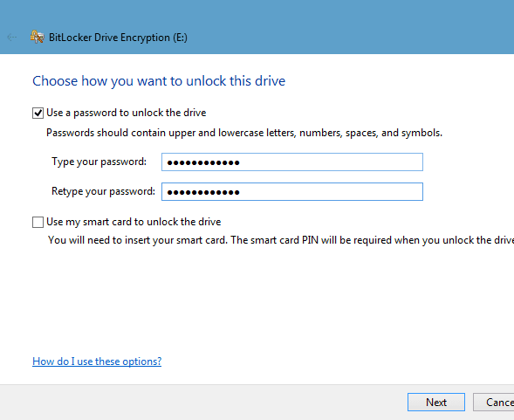The height and width of the screenshot is (420, 514).
Task: Click the BitLocker key-and-lock icon
Action: pyautogui.click(x=37, y=37)
